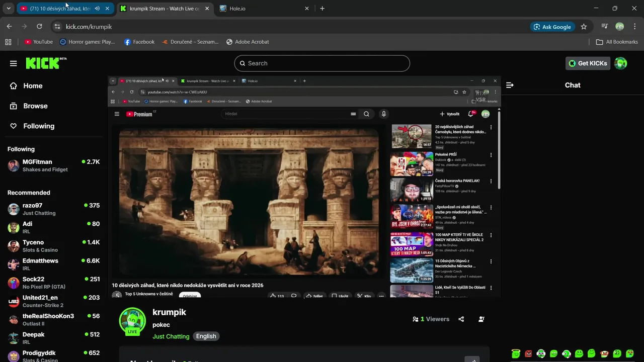This screenshot has height=362, width=644.
Task: Click the Ask Google lens button
Action: tap(552, 27)
